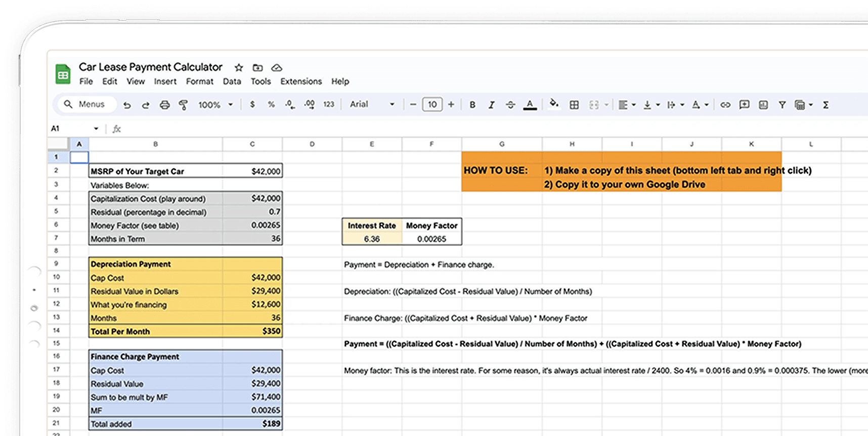Add comment icon in toolbar
The height and width of the screenshot is (436, 868).
click(x=744, y=105)
